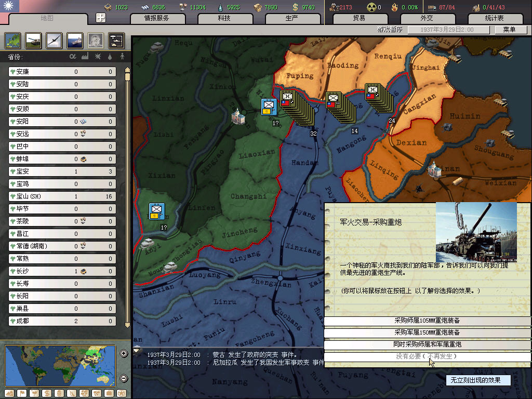This screenshot has width=532, height=399.
Task: Zoom in with the minimap plus button
Action: click(124, 354)
